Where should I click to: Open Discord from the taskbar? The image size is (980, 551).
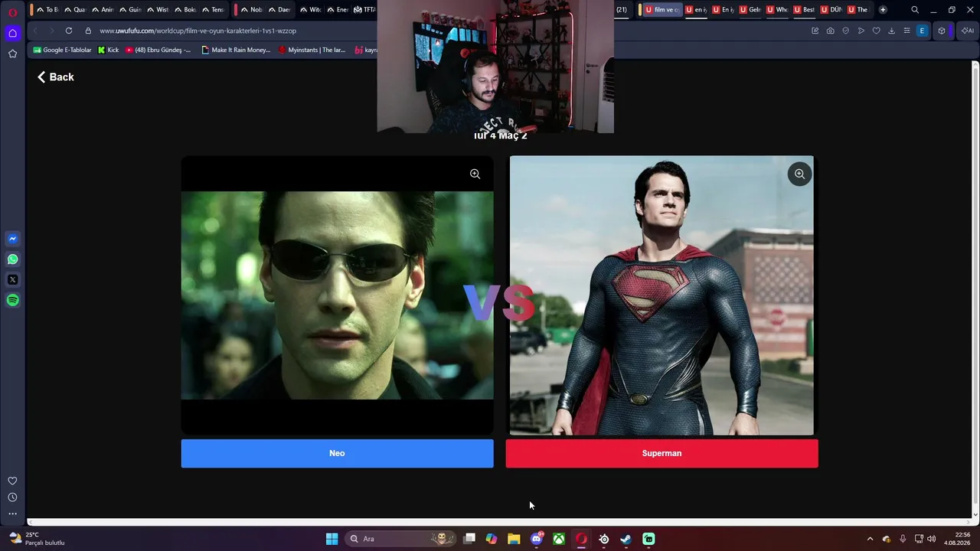[x=537, y=539]
